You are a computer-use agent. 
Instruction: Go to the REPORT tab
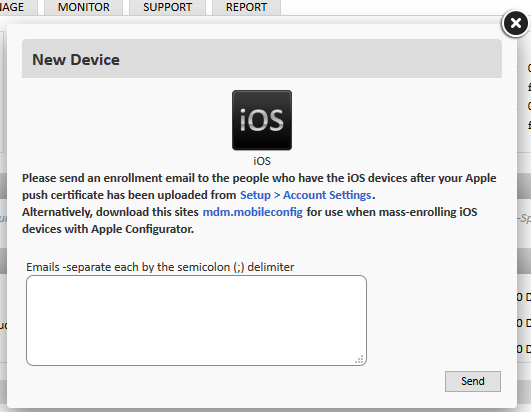[247, 7]
